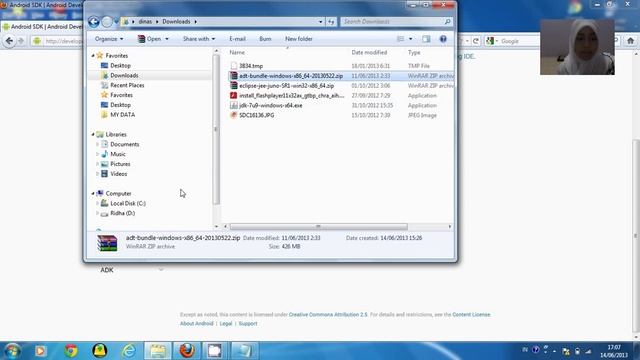This screenshot has height=360, width=640.
Task: Open the Legal footer link
Action: click(226, 324)
